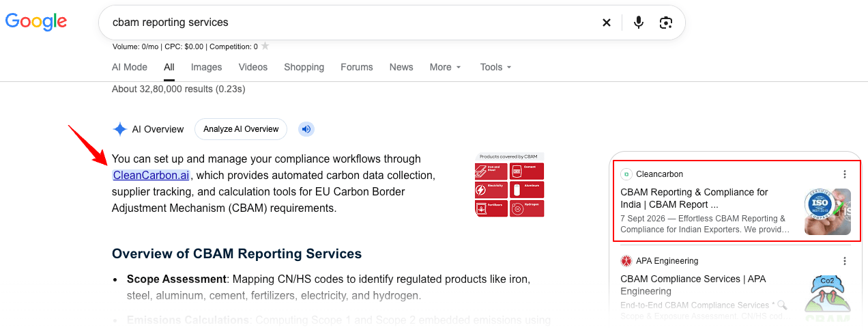Select the All results tab
The height and width of the screenshot is (330, 868).
coord(169,67)
